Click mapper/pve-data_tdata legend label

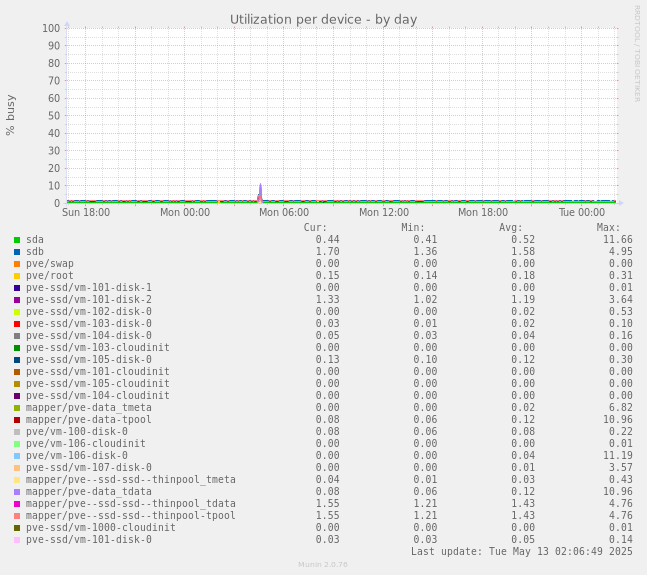pyautogui.click(x=89, y=491)
